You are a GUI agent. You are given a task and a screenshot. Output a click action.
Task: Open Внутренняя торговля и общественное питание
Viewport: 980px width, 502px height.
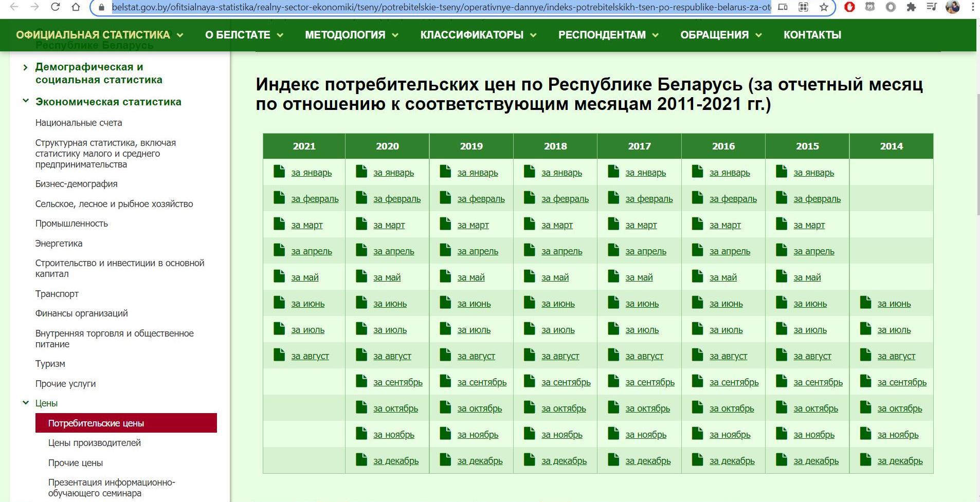click(115, 339)
